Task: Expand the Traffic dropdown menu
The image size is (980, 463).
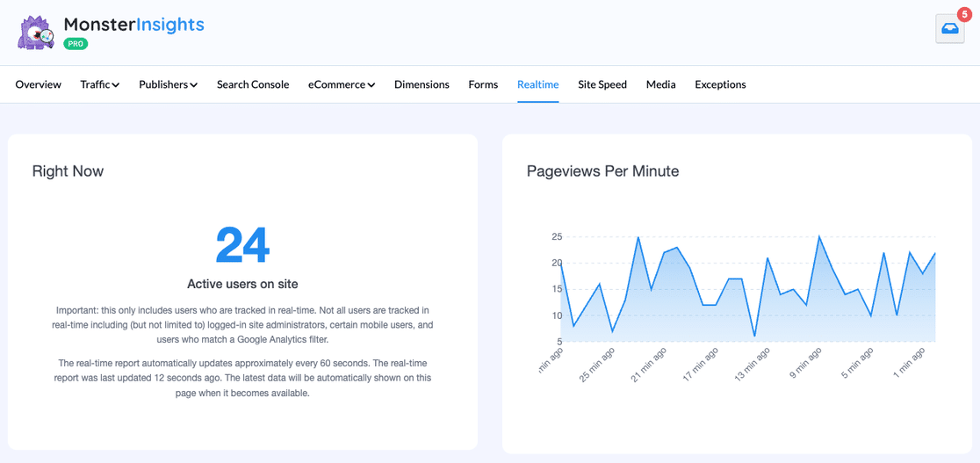Action: (x=100, y=84)
